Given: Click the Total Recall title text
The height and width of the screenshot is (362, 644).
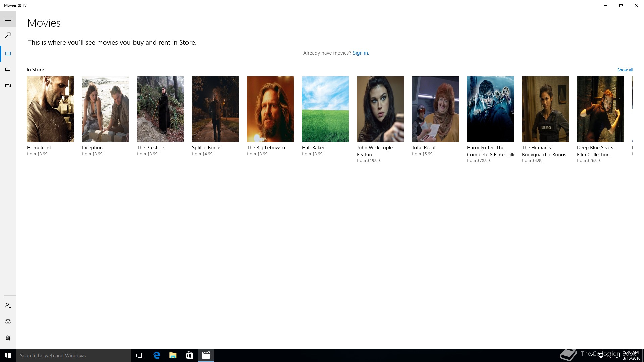Looking at the screenshot, I should pos(424,148).
